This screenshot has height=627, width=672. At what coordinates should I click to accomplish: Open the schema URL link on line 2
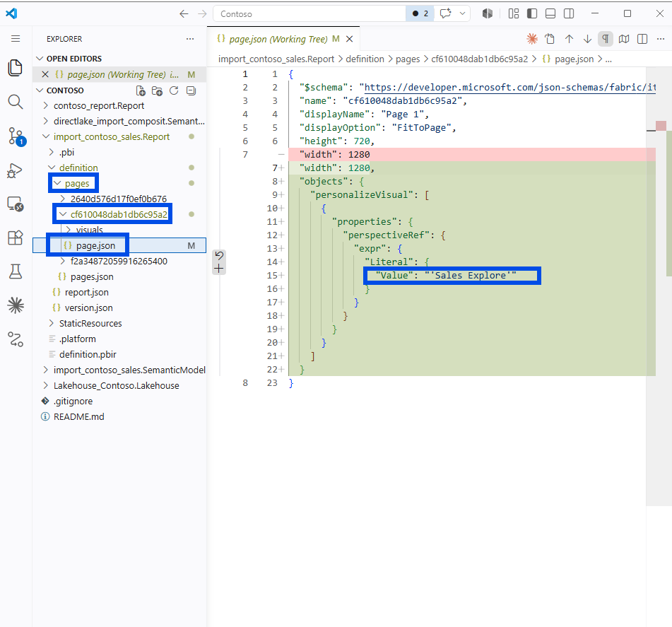pyautogui.click(x=510, y=87)
